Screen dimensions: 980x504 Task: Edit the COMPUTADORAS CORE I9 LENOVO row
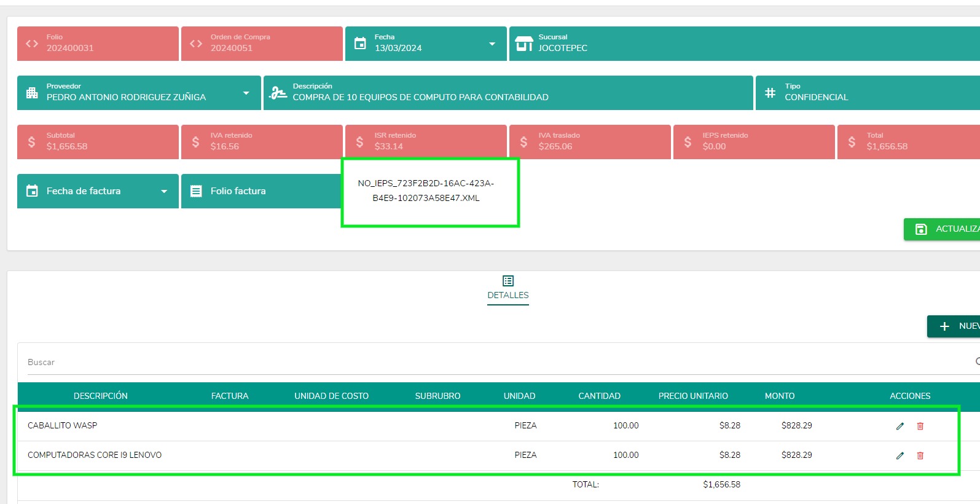(x=900, y=455)
